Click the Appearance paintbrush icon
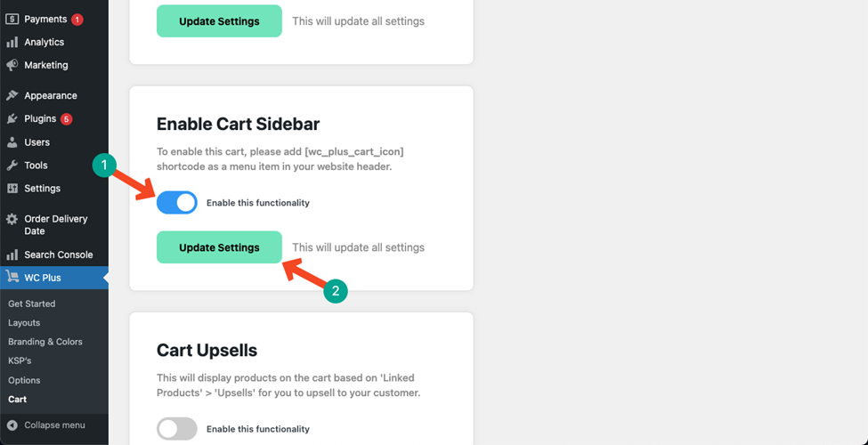The height and width of the screenshot is (445, 868). pyautogui.click(x=12, y=96)
